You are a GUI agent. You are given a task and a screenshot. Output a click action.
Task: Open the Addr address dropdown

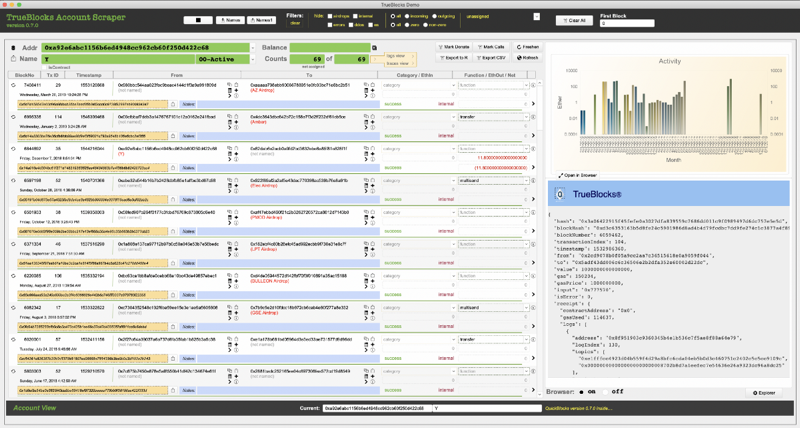(253, 47)
